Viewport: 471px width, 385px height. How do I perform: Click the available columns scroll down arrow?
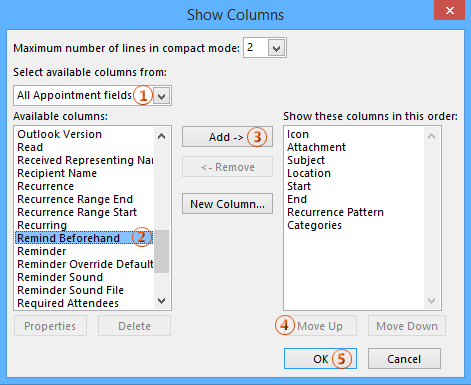(x=162, y=301)
